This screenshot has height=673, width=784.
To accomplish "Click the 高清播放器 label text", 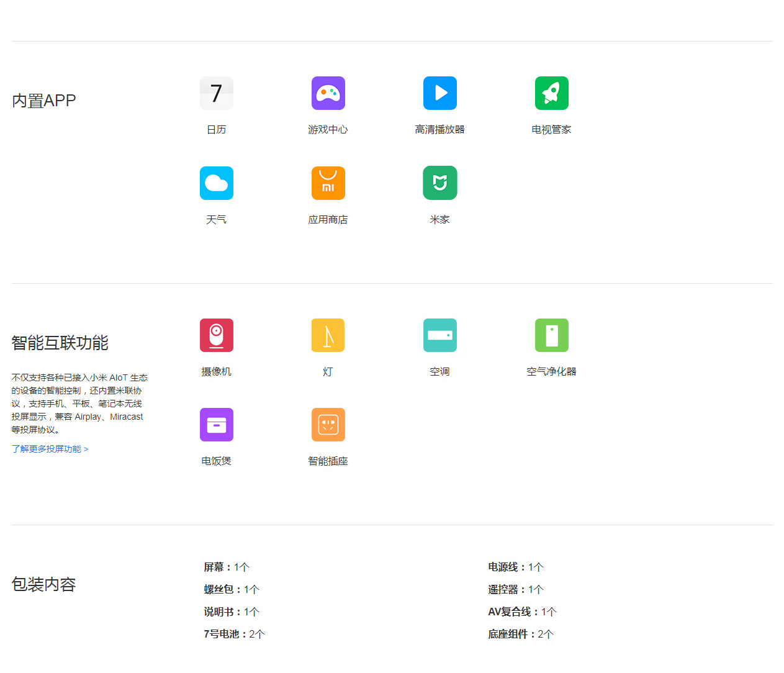I will click(x=439, y=130).
